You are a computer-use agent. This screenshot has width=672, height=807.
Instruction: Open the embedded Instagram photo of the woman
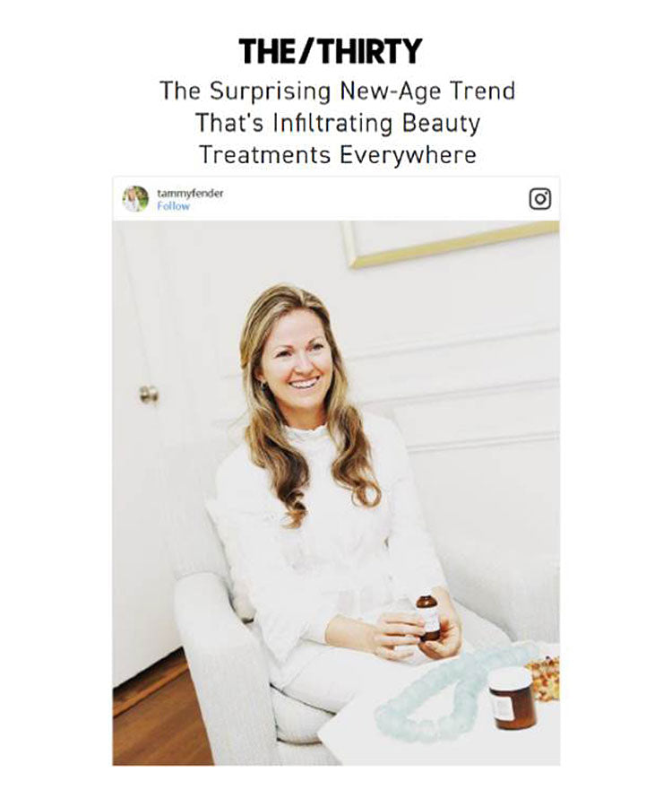pyautogui.click(x=336, y=493)
